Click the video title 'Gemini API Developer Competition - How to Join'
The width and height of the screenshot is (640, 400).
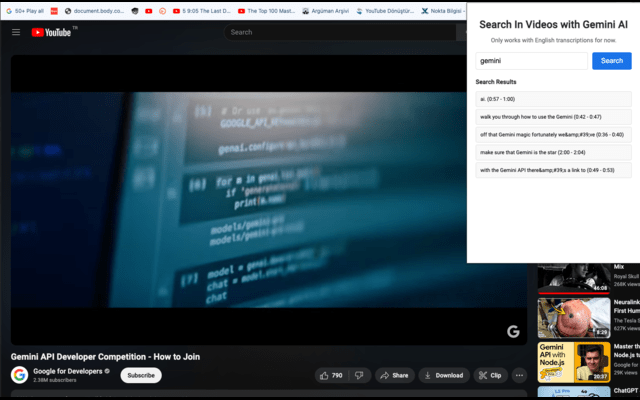click(x=105, y=357)
